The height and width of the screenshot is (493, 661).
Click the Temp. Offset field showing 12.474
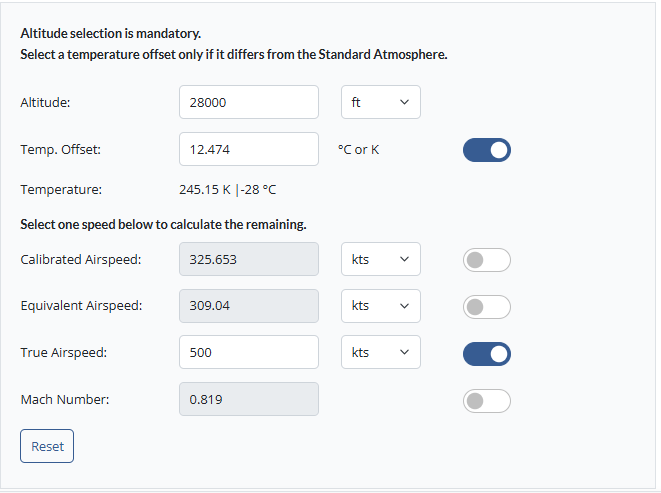(x=249, y=149)
